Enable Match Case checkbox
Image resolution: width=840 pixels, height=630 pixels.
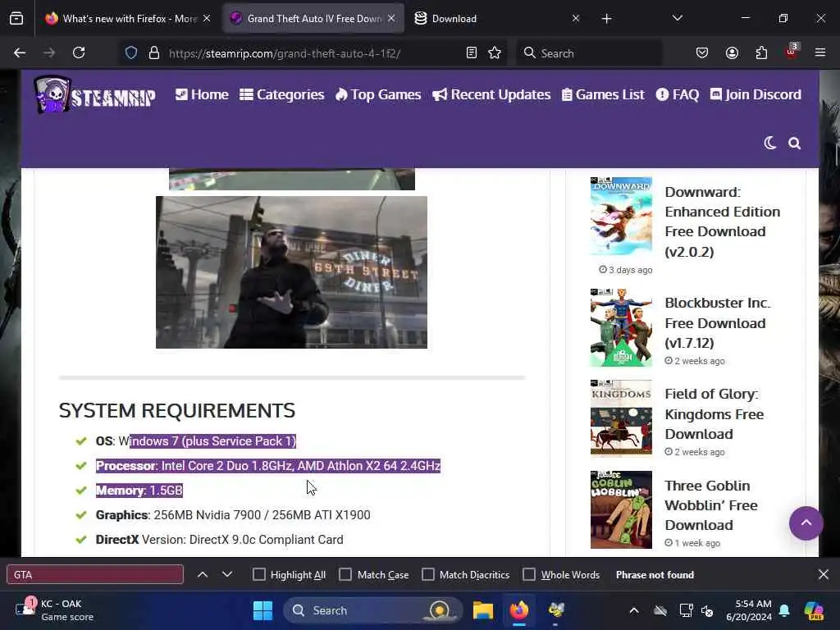pyautogui.click(x=345, y=574)
